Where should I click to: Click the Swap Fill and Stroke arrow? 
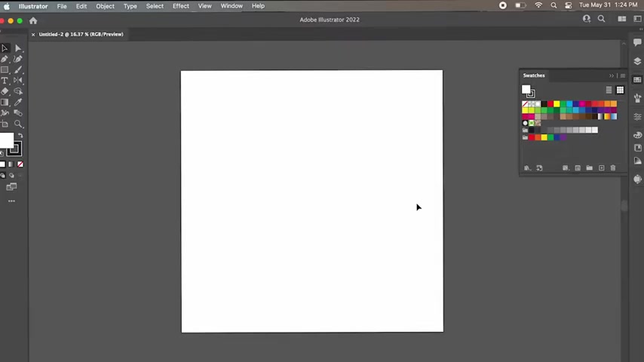click(20, 136)
